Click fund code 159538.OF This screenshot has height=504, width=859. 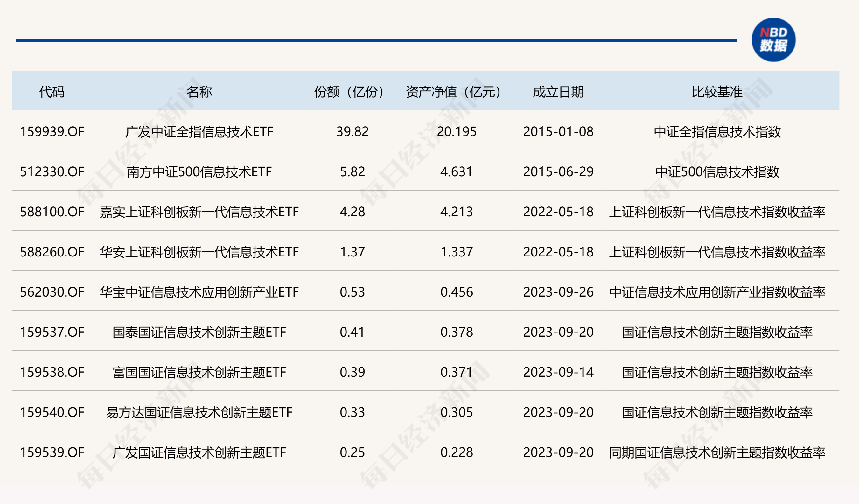click(52, 372)
